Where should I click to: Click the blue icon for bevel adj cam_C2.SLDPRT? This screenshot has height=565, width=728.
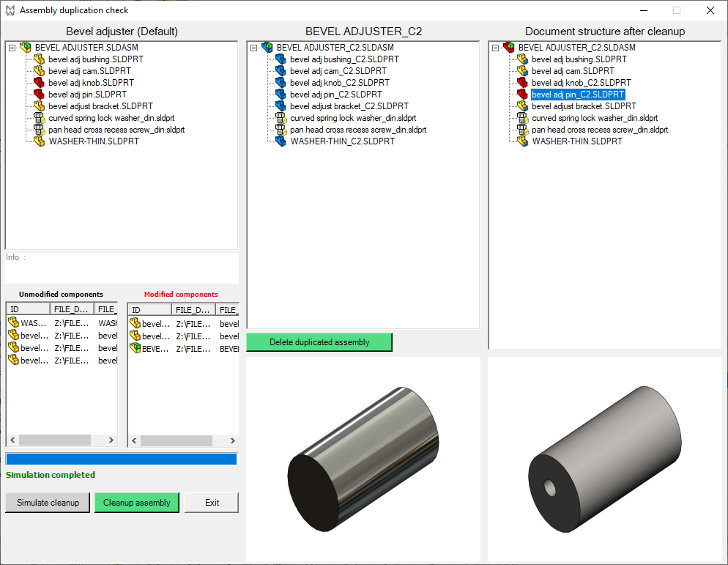point(281,70)
